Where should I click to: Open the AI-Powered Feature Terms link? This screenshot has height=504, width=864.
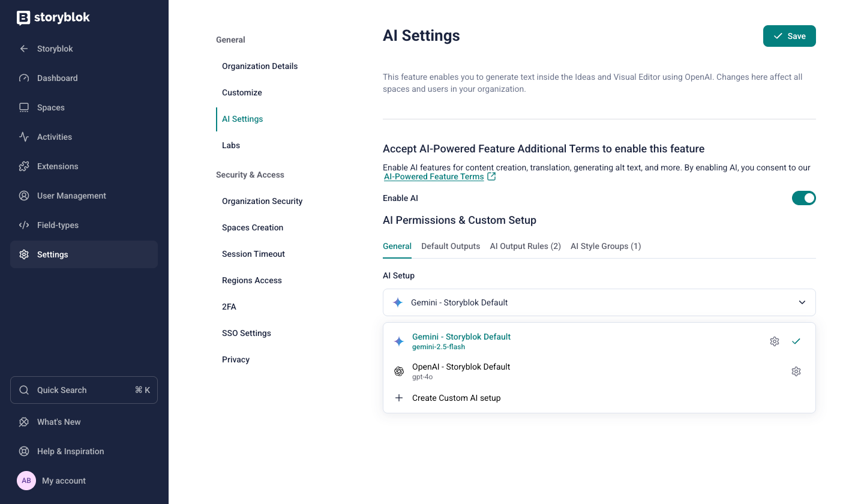click(434, 176)
